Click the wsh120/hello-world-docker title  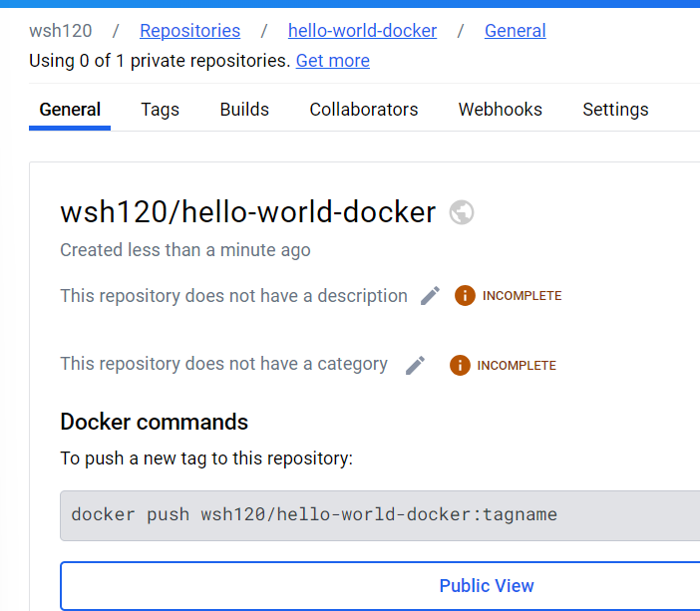click(x=247, y=212)
